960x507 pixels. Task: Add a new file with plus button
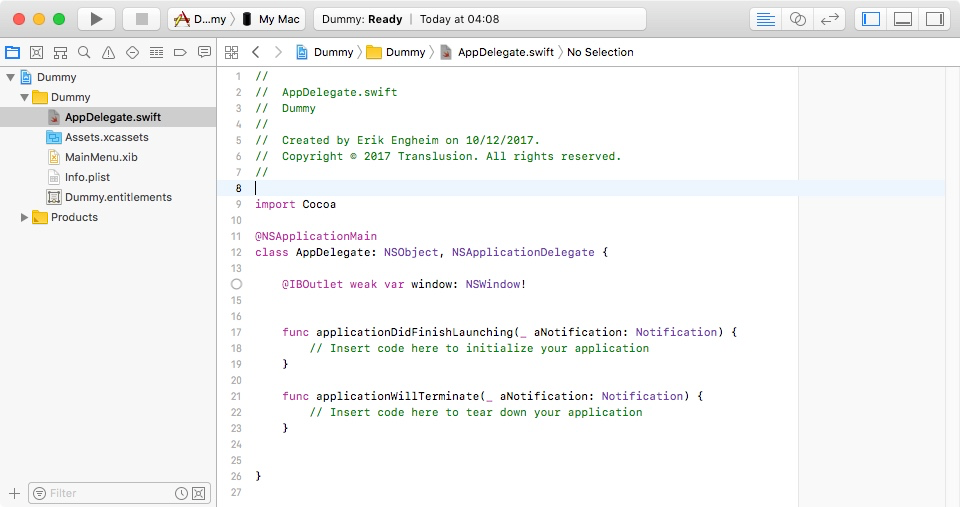[x=15, y=493]
